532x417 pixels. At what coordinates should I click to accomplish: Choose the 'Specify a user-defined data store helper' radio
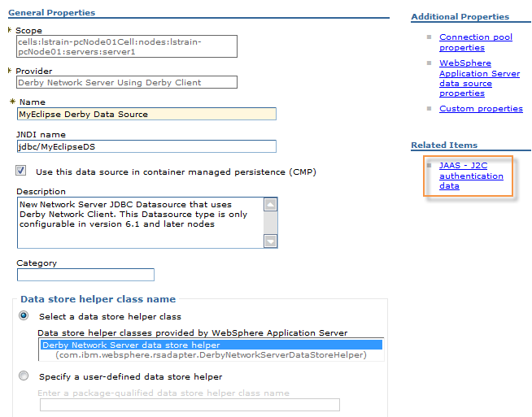pyautogui.click(x=24, y=376)
